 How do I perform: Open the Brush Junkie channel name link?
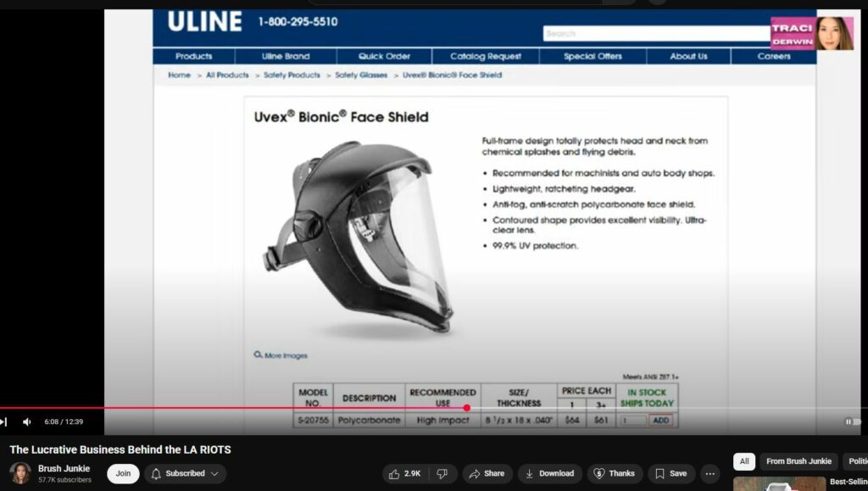tap(64, 468)
